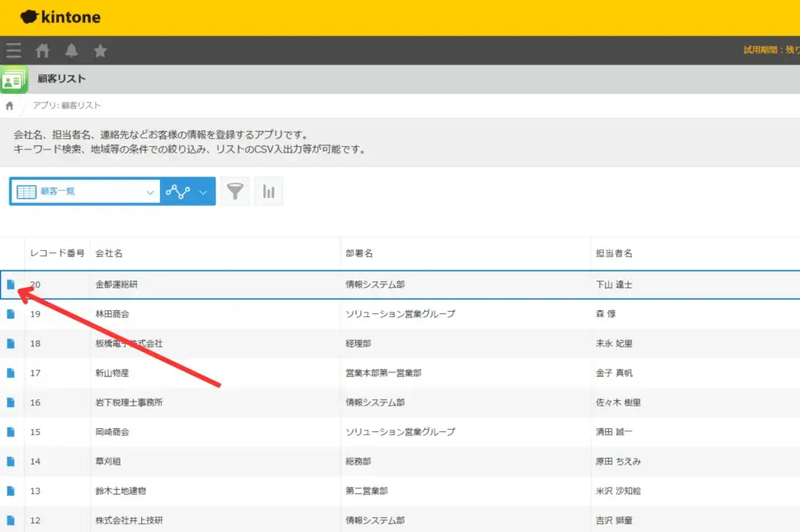The height and width of the screenshot is (532, 800).
Task: Click the graph icon on the blue view bar
Action: (x=178, y=191)
